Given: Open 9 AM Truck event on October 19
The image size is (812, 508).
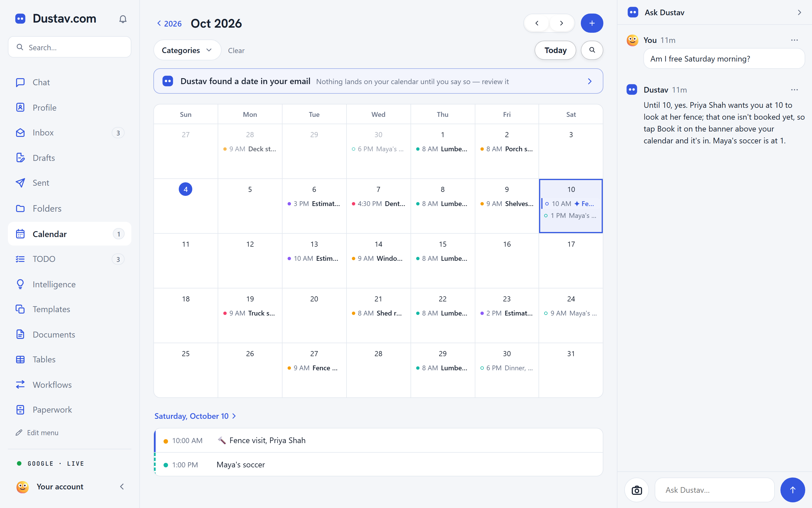Looking at the screenshot, I should coord(250,313).
